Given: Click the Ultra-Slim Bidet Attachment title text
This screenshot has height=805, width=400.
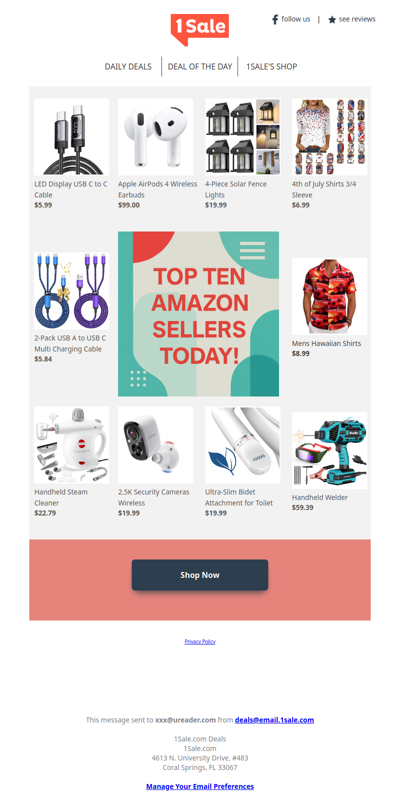Looking at the screenshot, I should tap(239, 497).
